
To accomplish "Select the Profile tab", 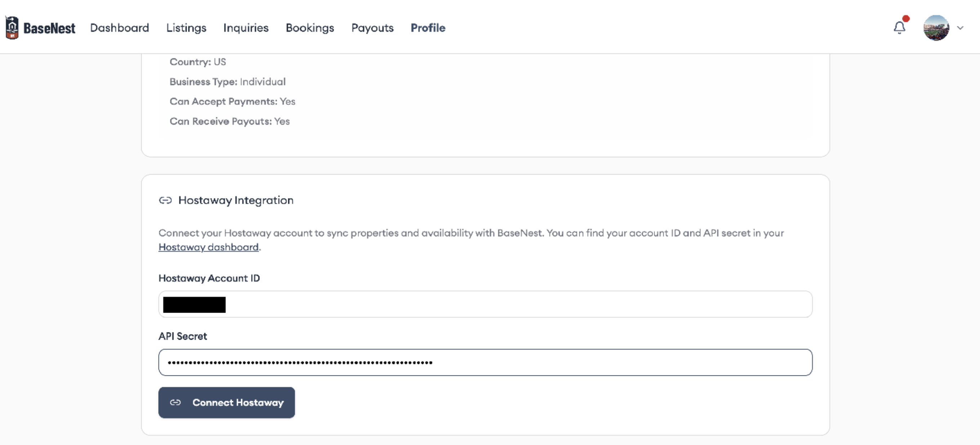I will tap(428, 28).
